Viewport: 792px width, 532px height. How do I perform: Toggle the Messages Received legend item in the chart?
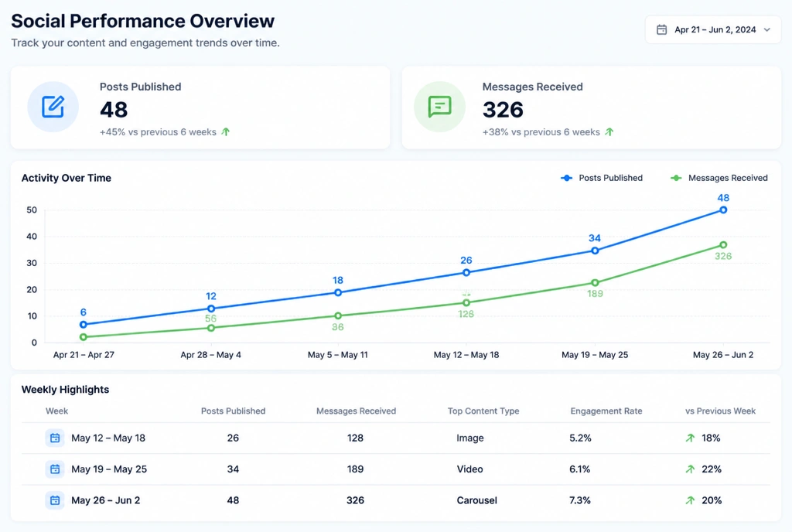click(719, 178)
